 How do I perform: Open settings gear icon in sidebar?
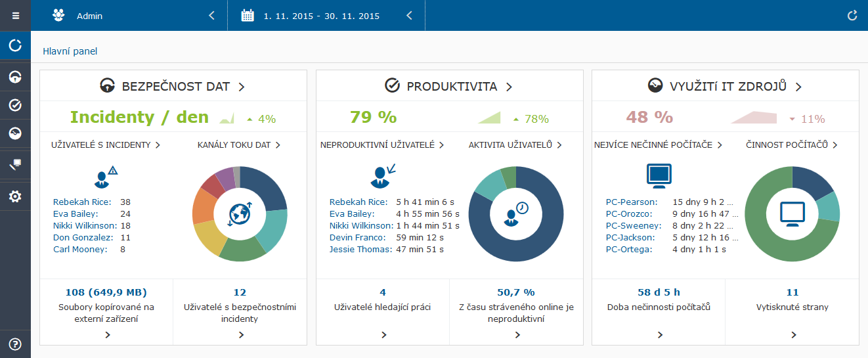pos(15,196)
